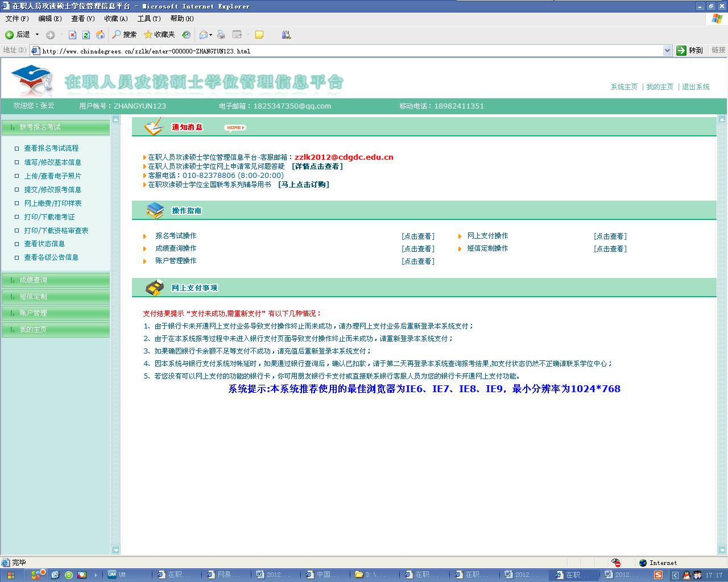Open 填写/修改基本信息 in sidebar
The image size is (728, 582).
click(x=52, y=162)
